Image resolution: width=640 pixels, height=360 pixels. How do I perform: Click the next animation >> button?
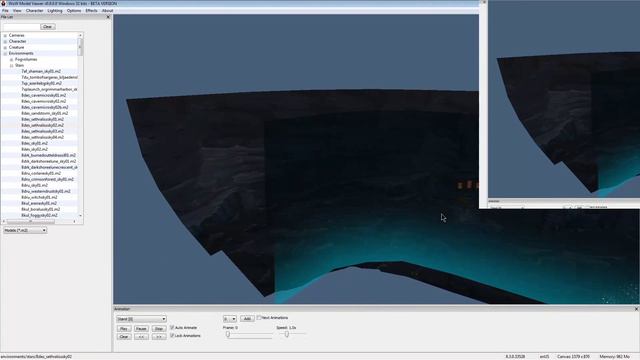click(x=159, y=337)
